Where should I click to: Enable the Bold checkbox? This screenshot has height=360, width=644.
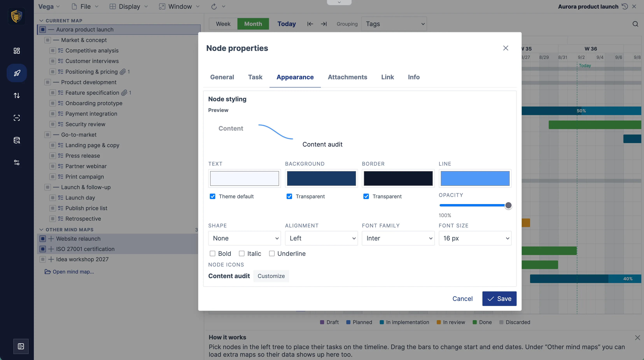tap(213, 253)
